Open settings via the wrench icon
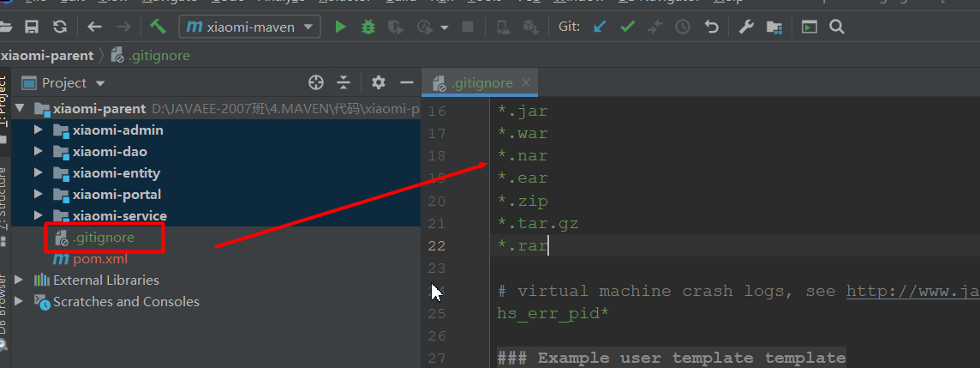 (x=746, y=27)
